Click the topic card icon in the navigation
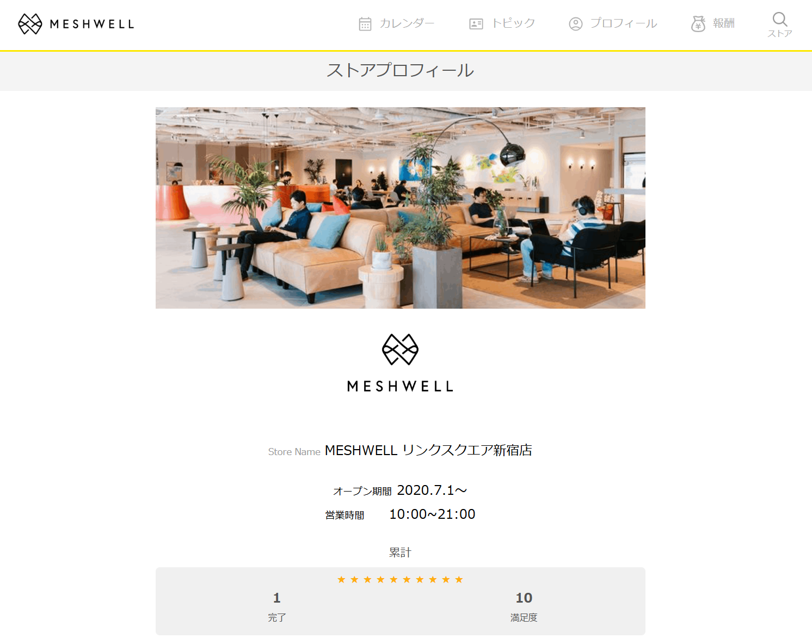 (x=476, y=24)
